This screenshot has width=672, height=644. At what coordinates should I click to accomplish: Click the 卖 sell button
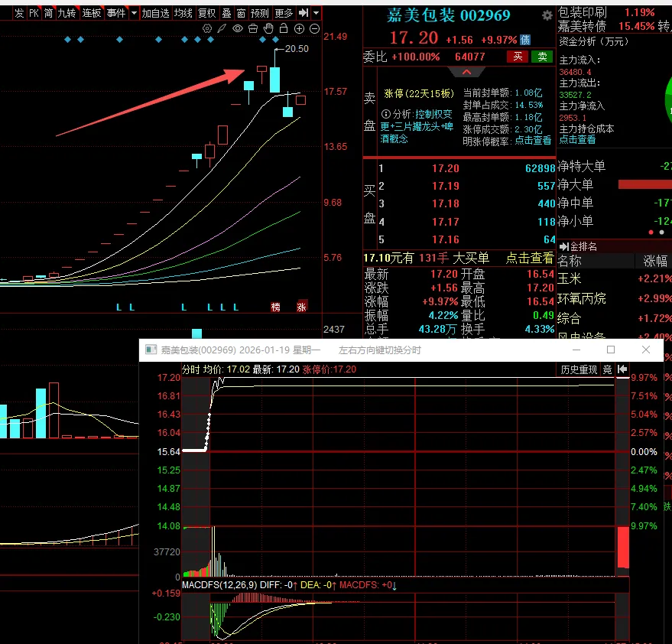[542, 57]
